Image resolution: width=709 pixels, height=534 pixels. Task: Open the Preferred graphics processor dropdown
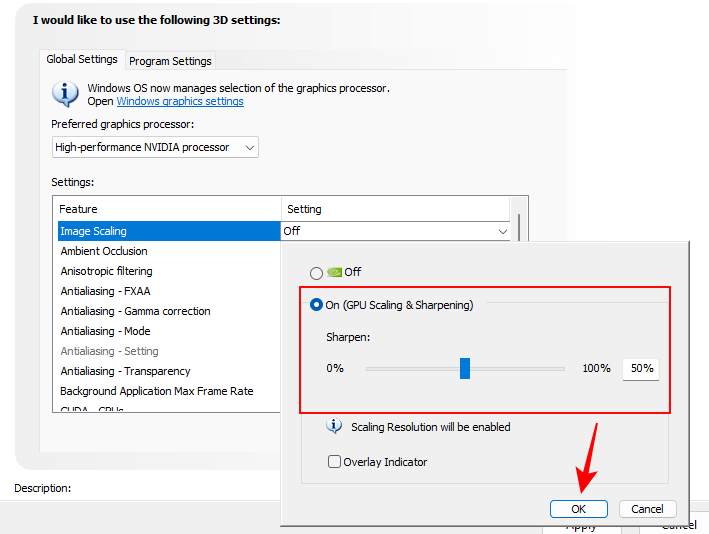point(155,147)
